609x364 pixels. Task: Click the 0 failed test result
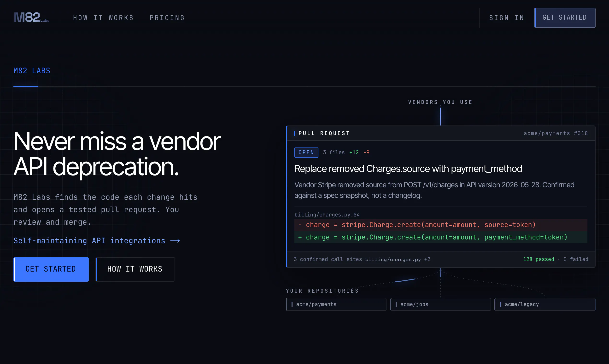(576, 259)
